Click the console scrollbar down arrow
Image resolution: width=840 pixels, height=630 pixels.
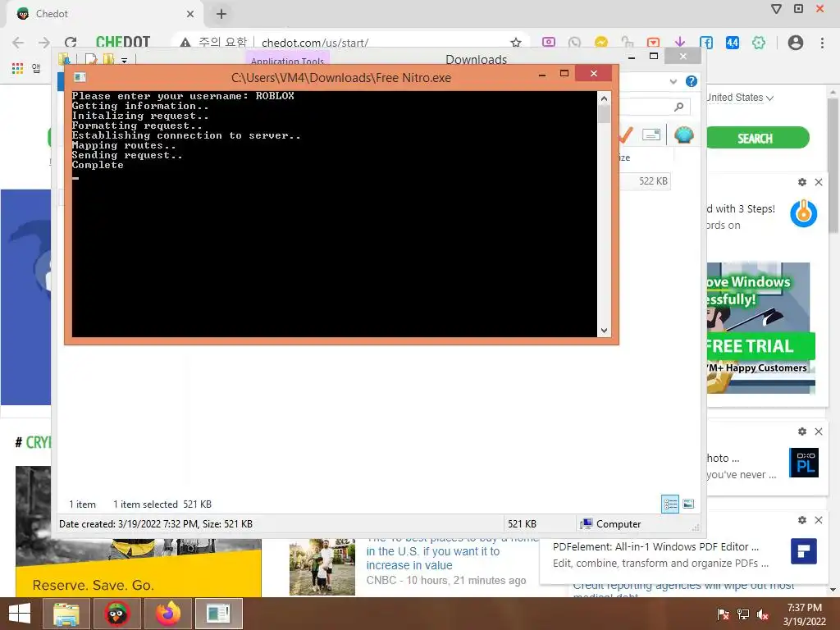point(604,331)
